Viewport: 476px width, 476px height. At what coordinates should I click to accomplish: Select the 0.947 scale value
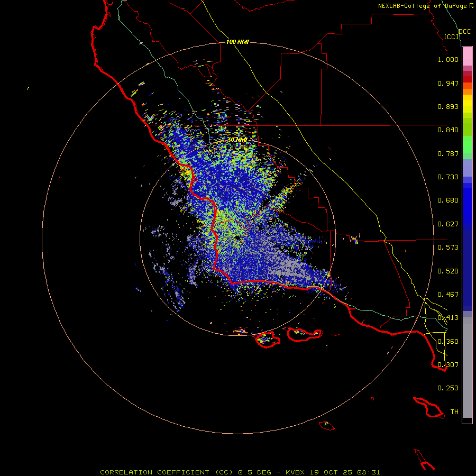(448, 83)
